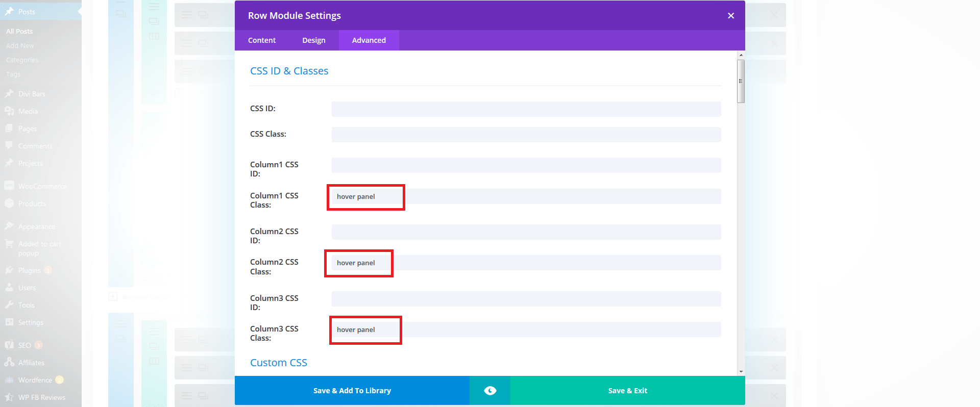Open the SEO sidebar menu

(24, 345)
